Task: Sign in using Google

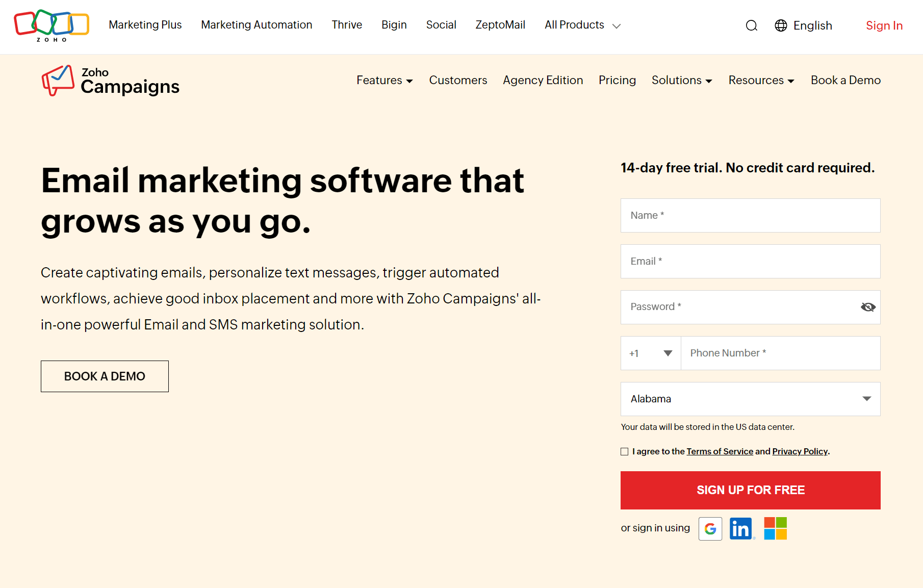Action: point(710,528)
